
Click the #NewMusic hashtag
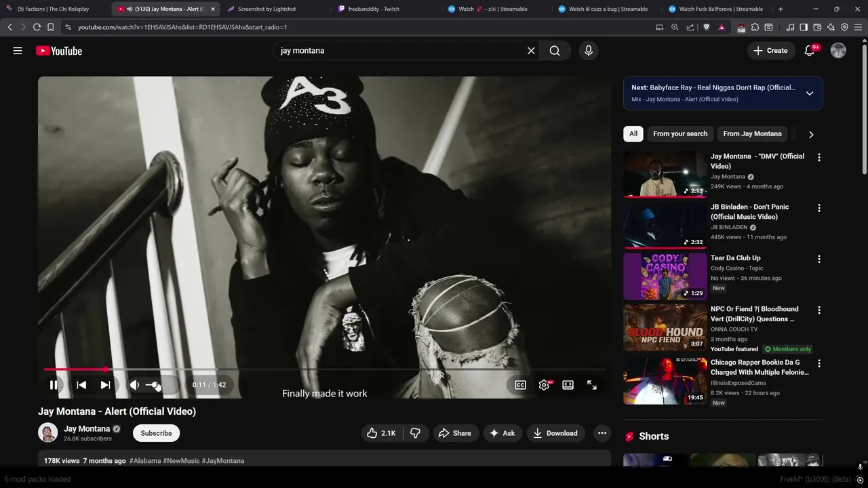tap(181, 461)
